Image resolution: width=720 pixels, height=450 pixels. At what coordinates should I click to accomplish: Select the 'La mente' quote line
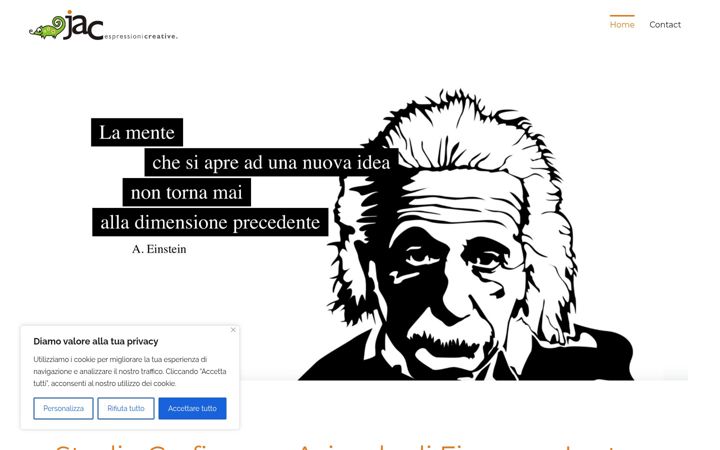click(x=137, y=132)
